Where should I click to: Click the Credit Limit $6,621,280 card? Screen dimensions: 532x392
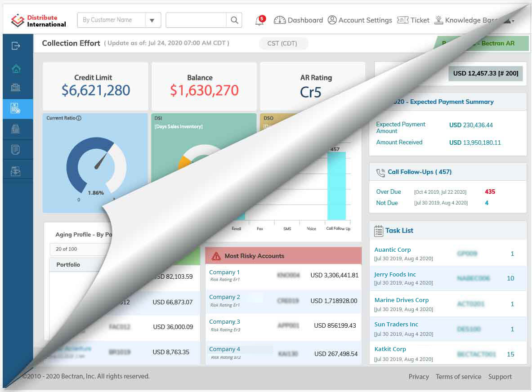pos(95,86)
